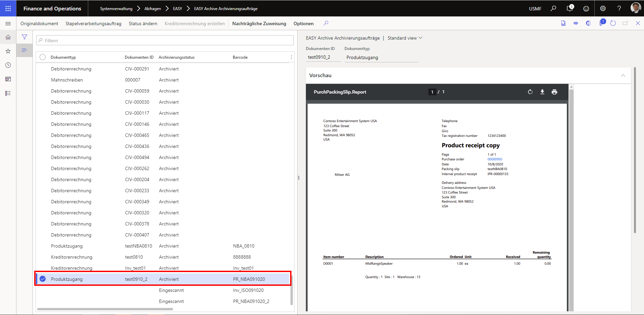The height and width of the screenshot is (315, 644).
Task: Open the settings gear
Action: pyautogui.click(x=603, y=8)
